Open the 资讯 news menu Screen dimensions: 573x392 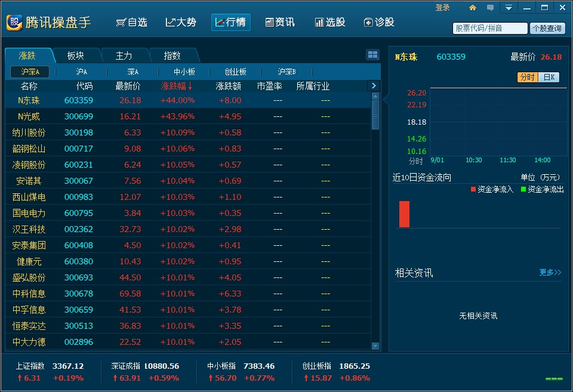point(280,23)
